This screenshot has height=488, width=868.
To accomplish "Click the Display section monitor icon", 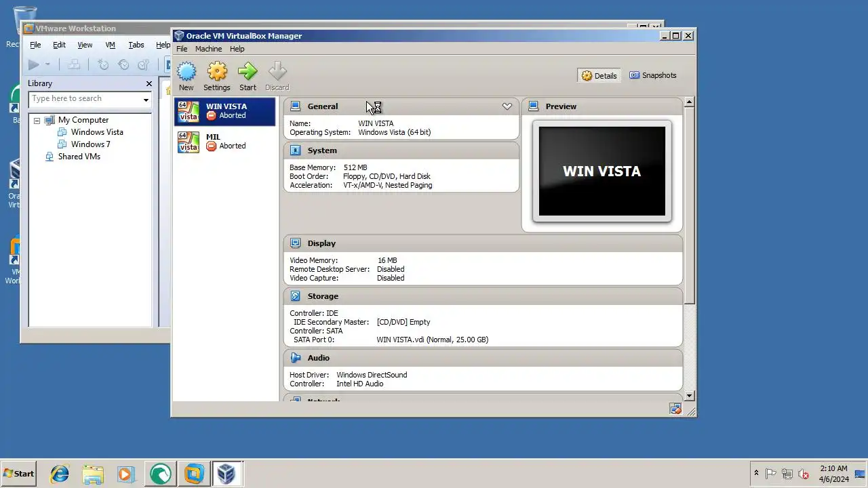I will coord(295,243).
